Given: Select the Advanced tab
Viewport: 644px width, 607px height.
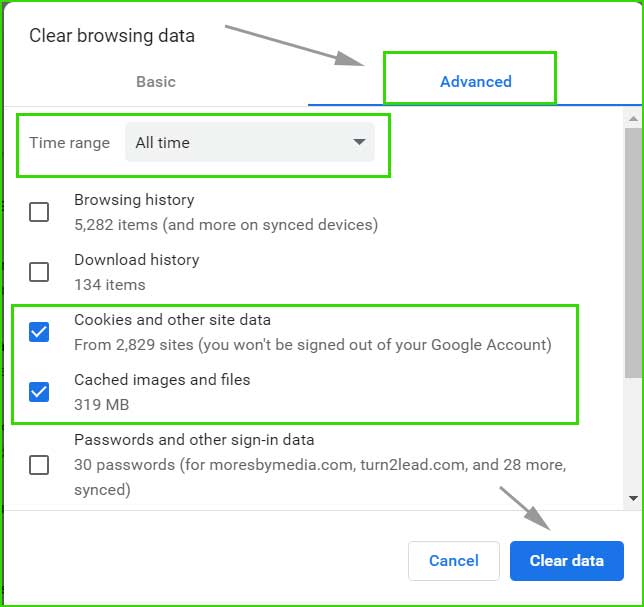Looking at the screenshot, I should click(476, 82).
